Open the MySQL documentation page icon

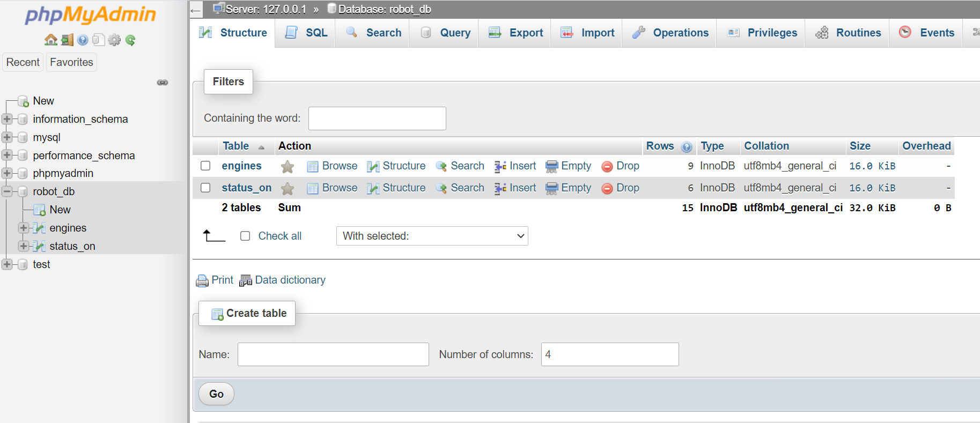point(98,40)
